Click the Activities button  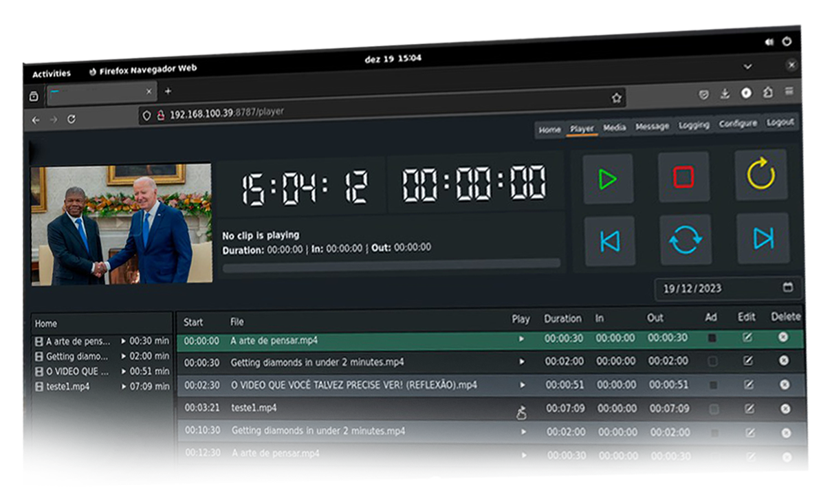point(52,74)
